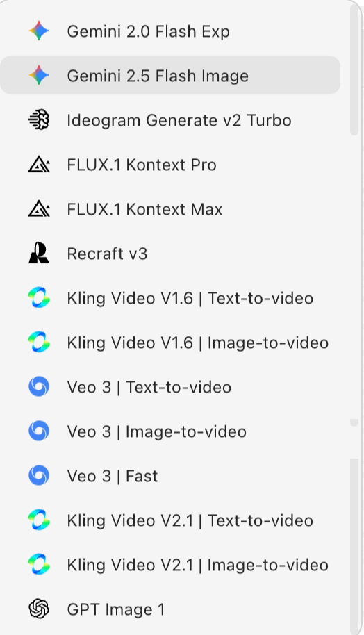Click the Ideogram brain icon
364x635 pixels.
click(39, 120)
